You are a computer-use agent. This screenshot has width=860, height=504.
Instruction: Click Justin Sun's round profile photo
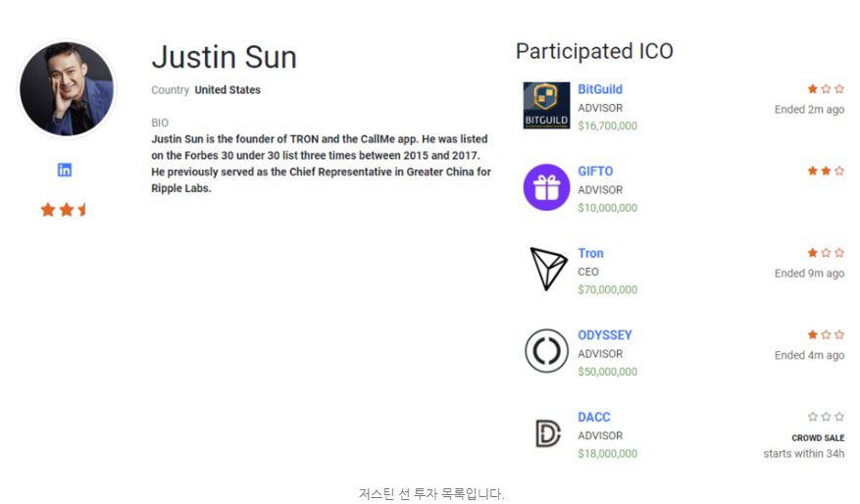(x=67, y=89)
